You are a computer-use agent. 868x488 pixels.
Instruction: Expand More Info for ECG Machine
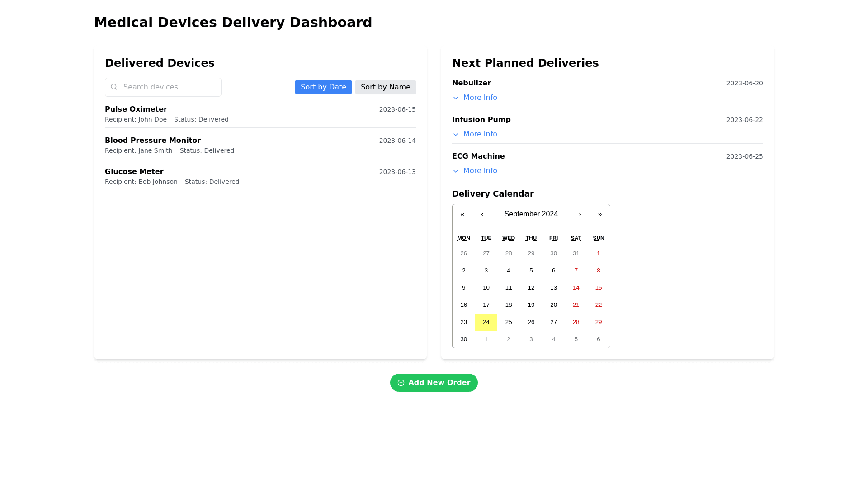[x=480, y=171]
